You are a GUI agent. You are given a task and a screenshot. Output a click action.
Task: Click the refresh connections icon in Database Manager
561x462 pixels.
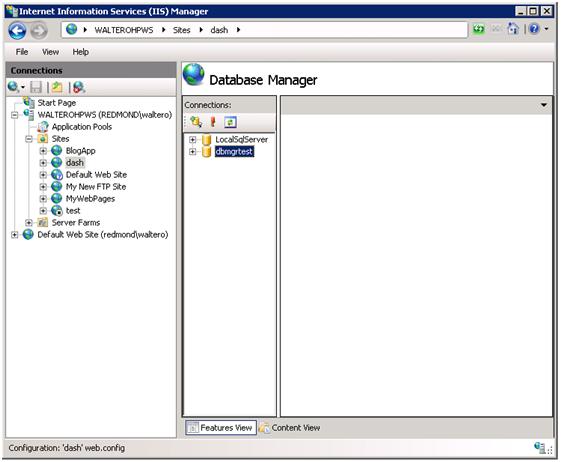click(230, 122)
